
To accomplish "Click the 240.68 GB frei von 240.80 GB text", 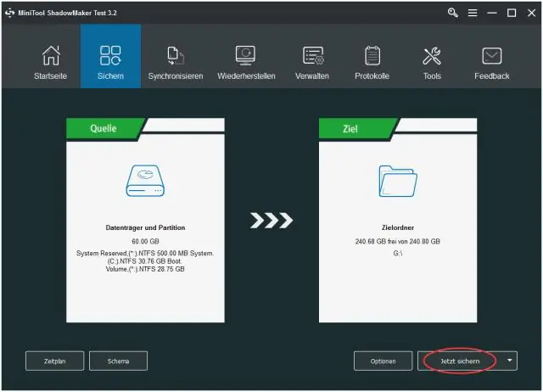I will tap(398, 241).
